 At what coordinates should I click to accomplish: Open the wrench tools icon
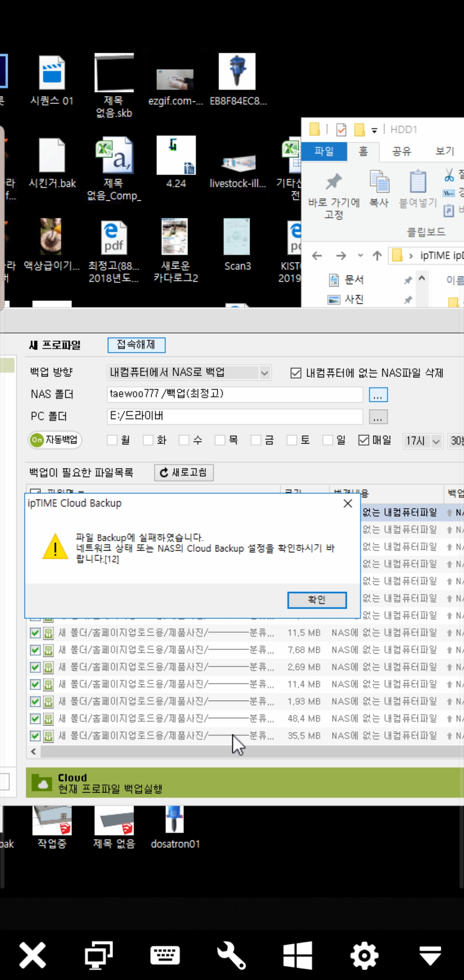[x=232, y=955]
